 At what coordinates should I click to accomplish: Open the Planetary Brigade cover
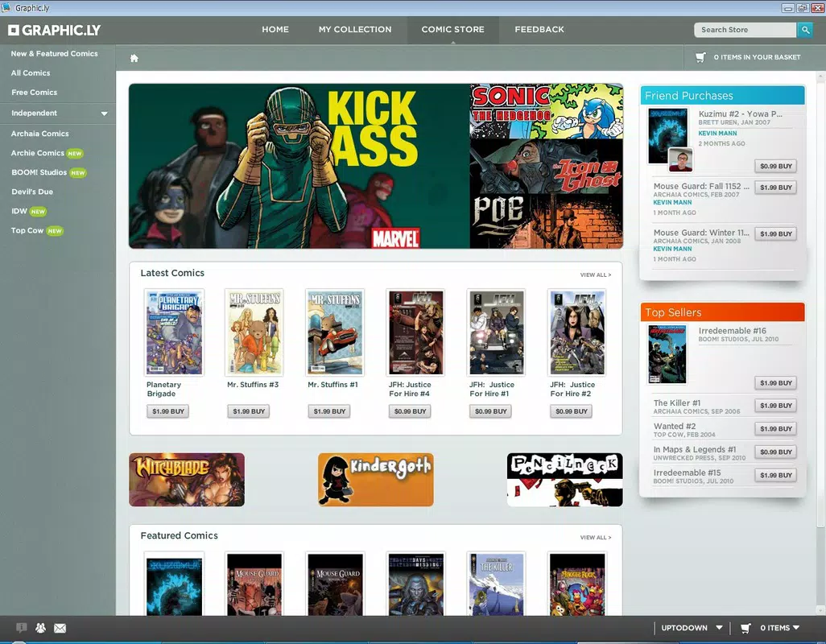coord(174,332)
